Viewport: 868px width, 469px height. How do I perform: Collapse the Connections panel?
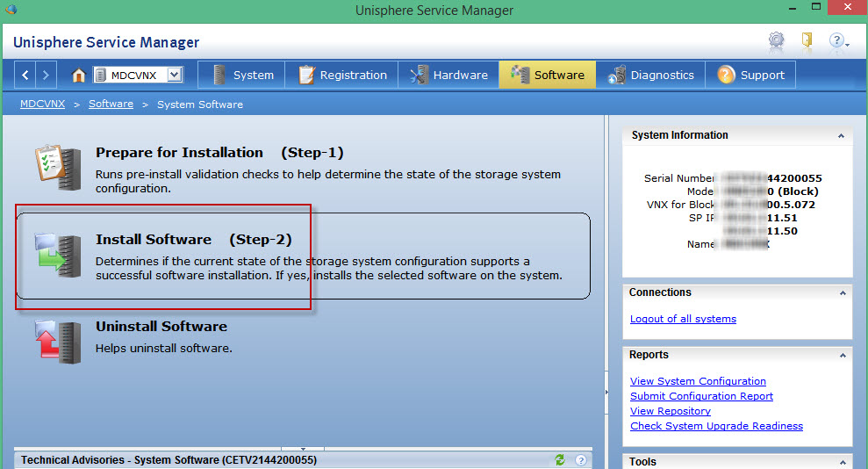pyautogui.click(x=843, y=293)
